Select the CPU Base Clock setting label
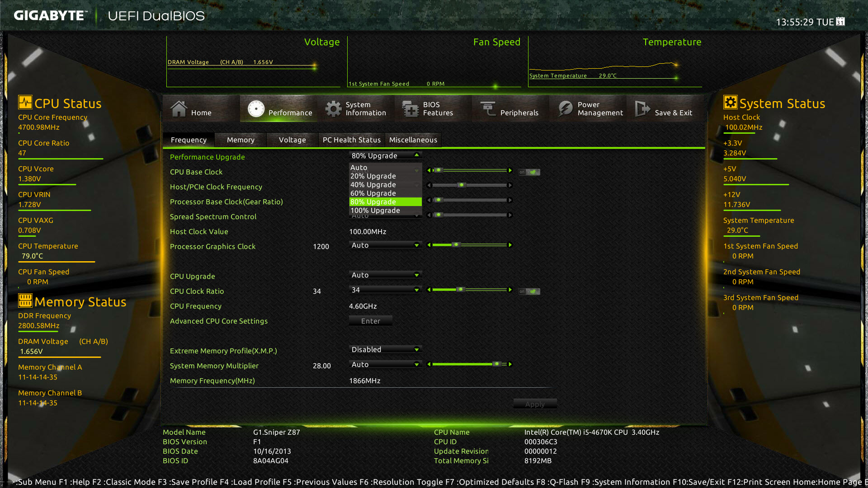The image size is (868, 488). pos(196,172)
